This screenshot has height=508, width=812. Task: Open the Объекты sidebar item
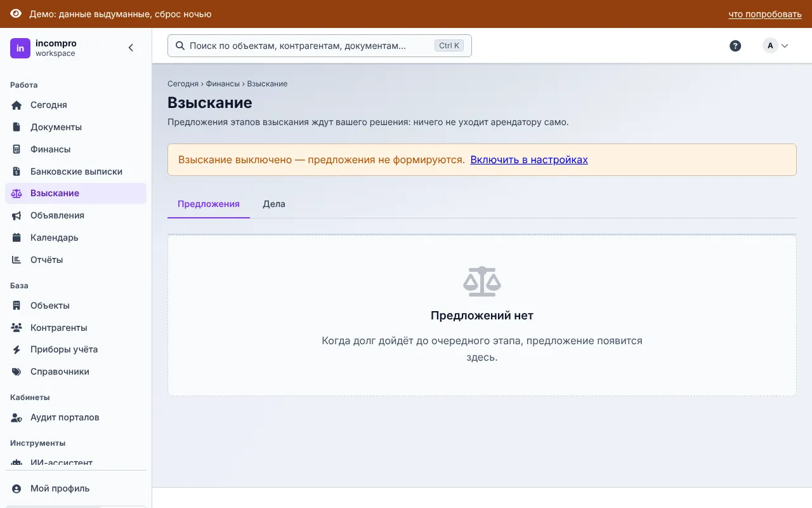pyautogui.click(x=75, y=305)
